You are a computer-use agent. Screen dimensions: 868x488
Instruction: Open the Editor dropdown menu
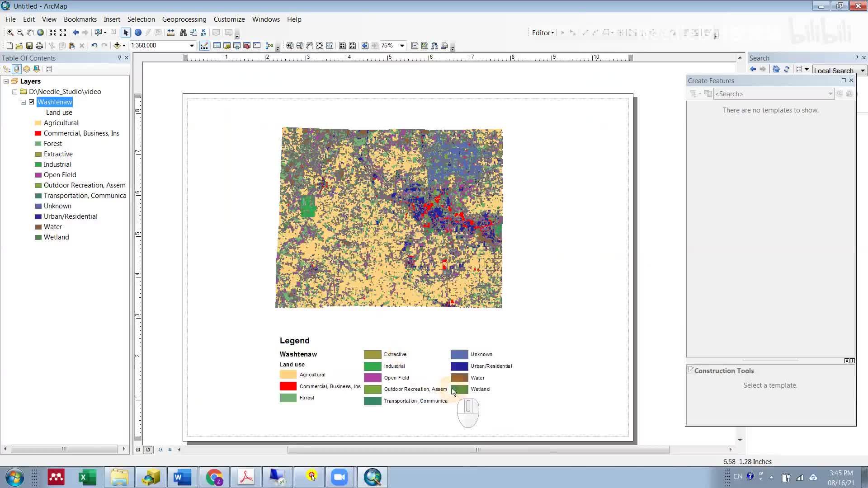542,33
